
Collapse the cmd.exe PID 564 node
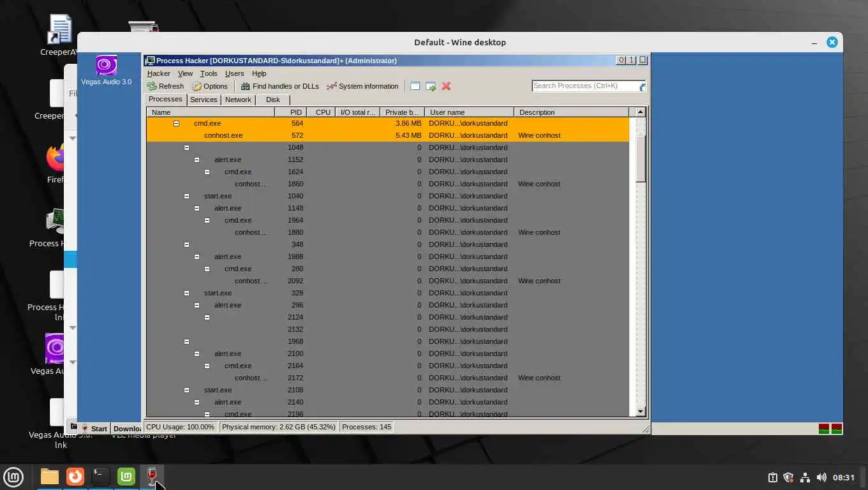[x=176, y=123]
